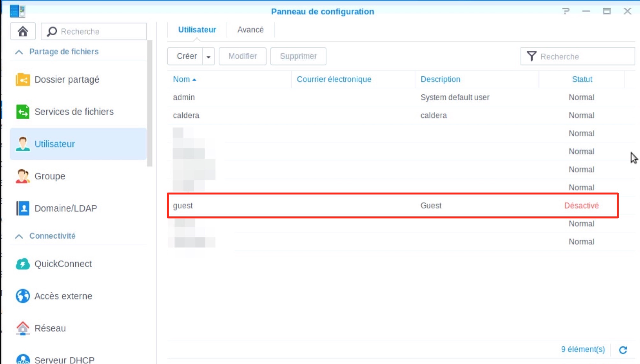Expand the Créer dropdown arrow
640x364 pixels.
(208, 56)
